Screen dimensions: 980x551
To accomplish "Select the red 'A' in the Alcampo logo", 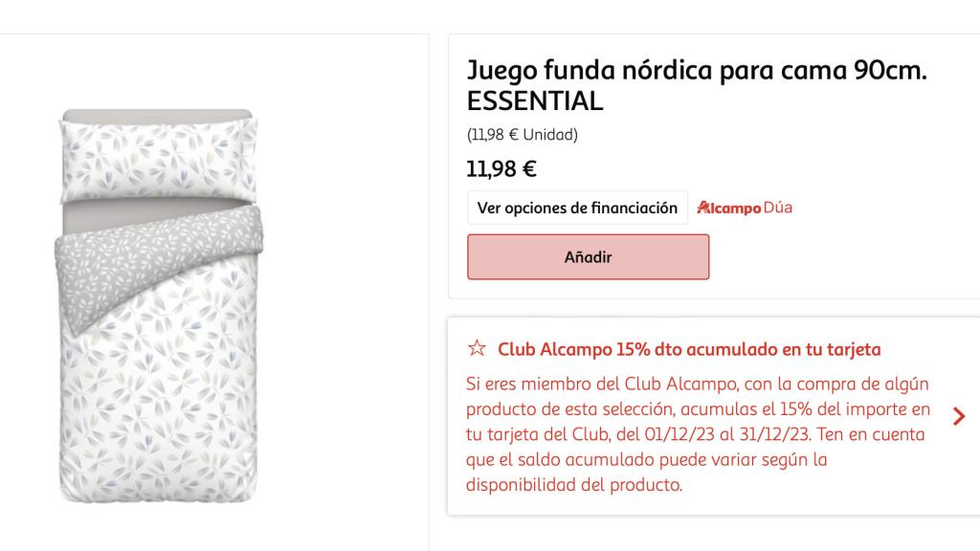I will (704, 207).
